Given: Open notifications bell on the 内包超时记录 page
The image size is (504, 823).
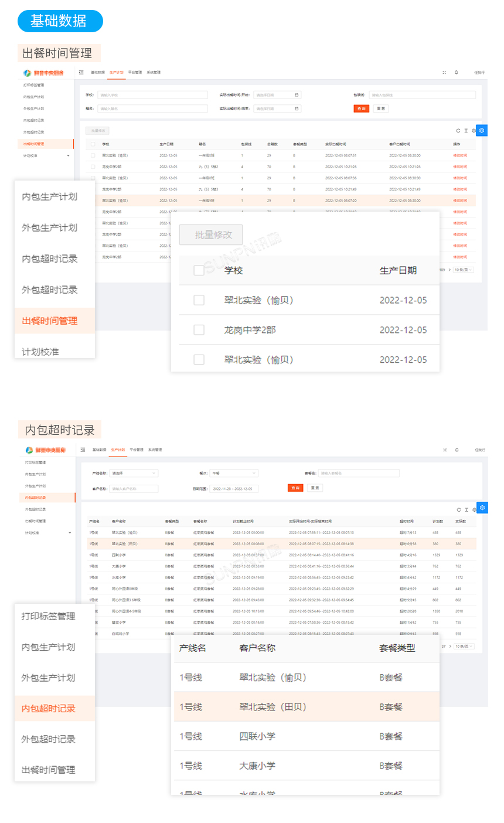Looking at the screenshot, I should pos(457,450).
